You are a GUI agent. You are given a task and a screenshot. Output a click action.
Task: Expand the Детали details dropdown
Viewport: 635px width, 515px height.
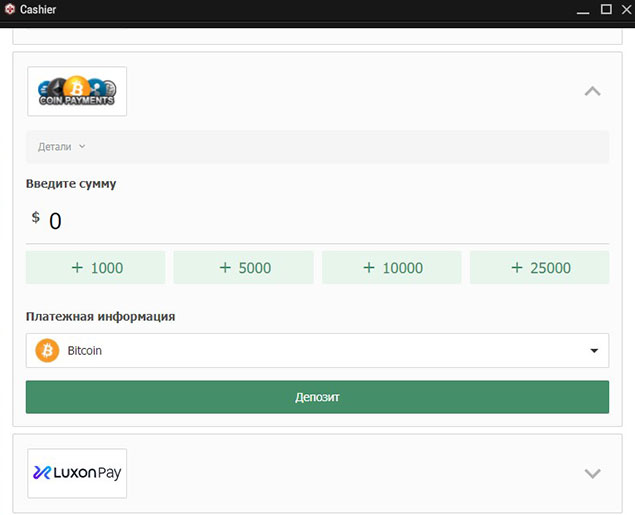coord(62,146)
